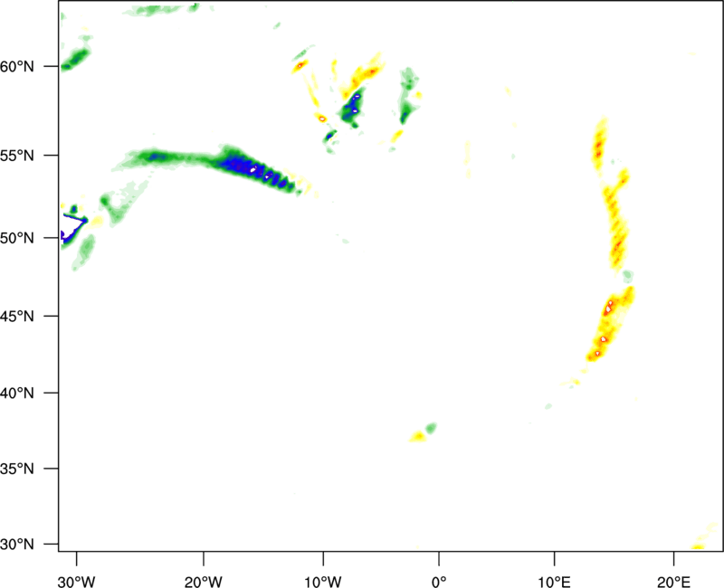The height and width of the screenshot is (588, 724).
Task: Click the 20°E longitude label
Action: 673,582
